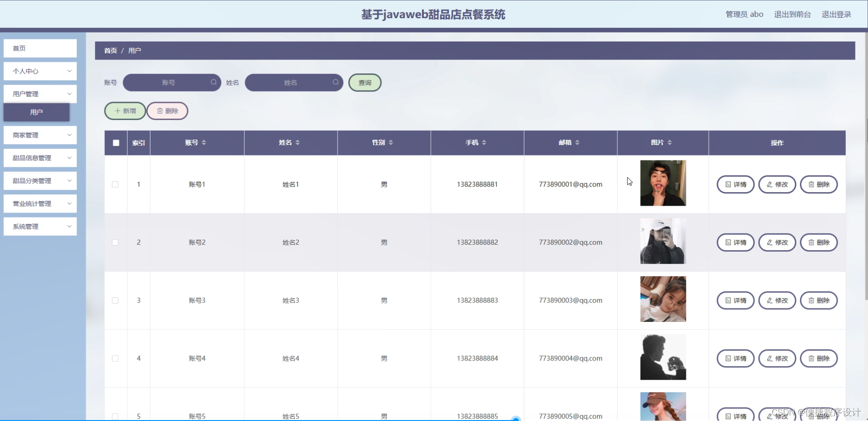Image resolution: width=868 pixels, height=421 pixels.
Task: Click the 查询 search button
Action: 365,82
